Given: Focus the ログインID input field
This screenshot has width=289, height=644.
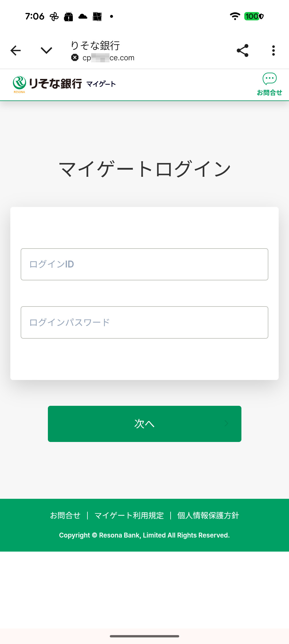Looking at the screenshot, I should (x=144, y=264).
